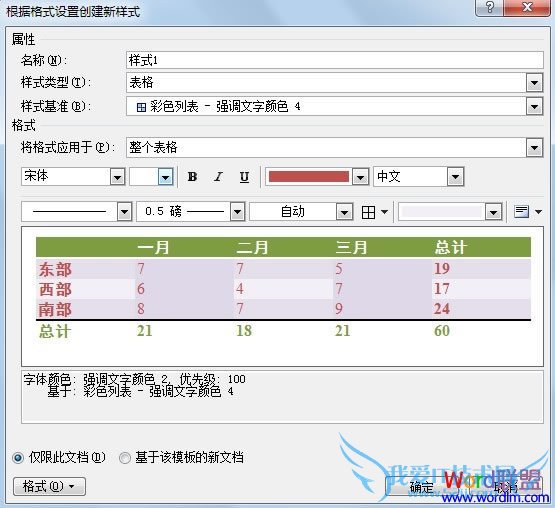Click 一月 header in preview table
The width and height of the screenshot is (555, 508).
pyautogui.click(x=153, y=247)
